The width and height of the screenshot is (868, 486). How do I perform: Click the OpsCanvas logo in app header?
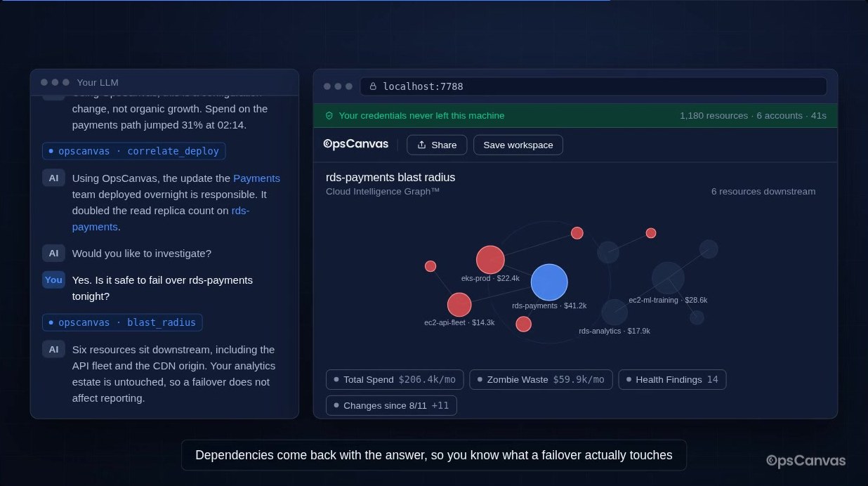pos(355,144)
